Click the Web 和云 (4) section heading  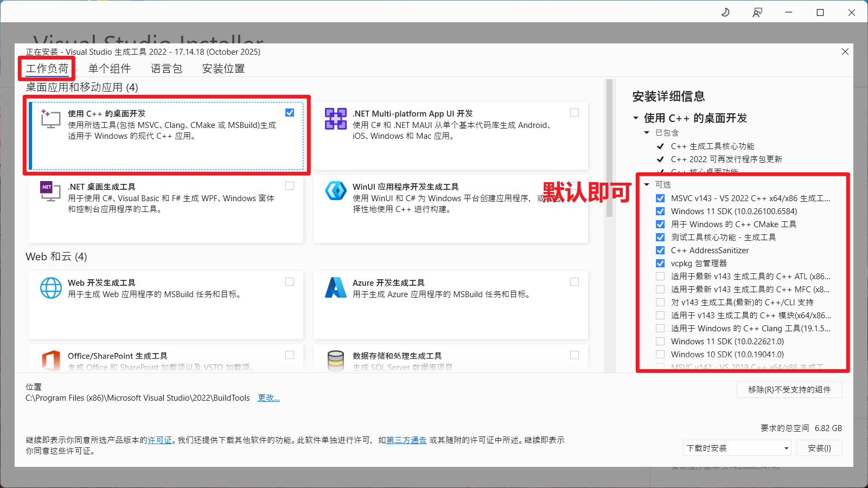(x=56, y=257)
